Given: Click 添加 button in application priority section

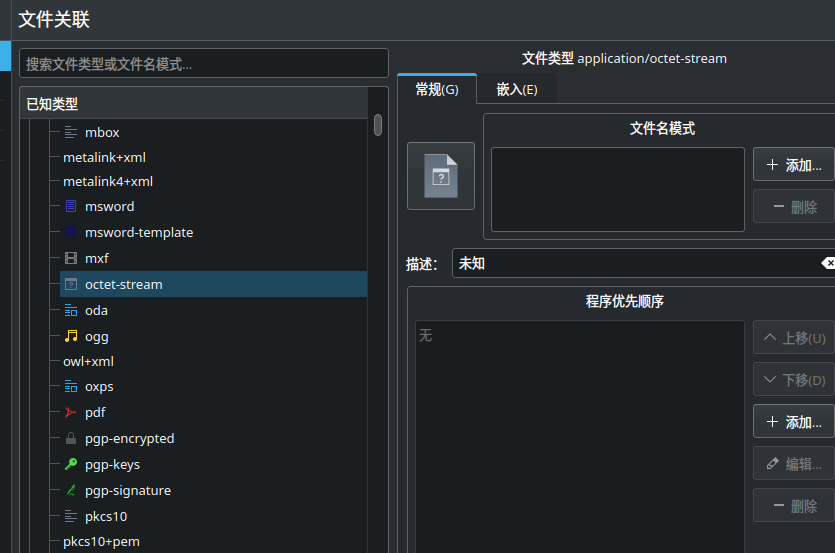Looking at the screenshot, I should (x=793, y=422).
